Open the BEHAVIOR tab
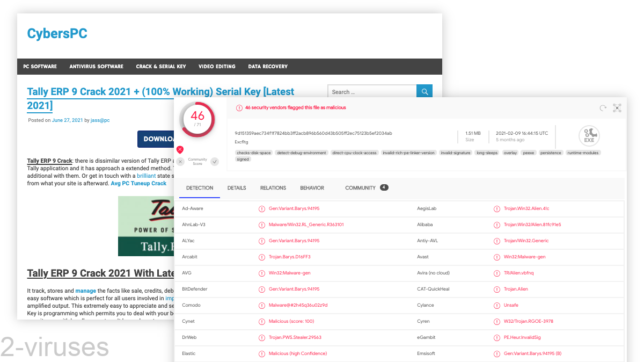 click(312, 188)
